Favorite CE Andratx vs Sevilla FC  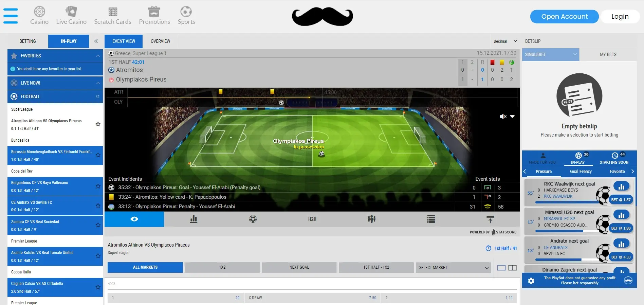[98, 205]
